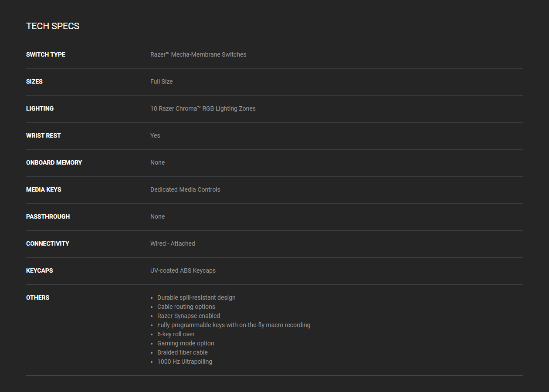Click the Dedicated Media Controls text
Screen dimensions: 549x392
click(185, 189)
